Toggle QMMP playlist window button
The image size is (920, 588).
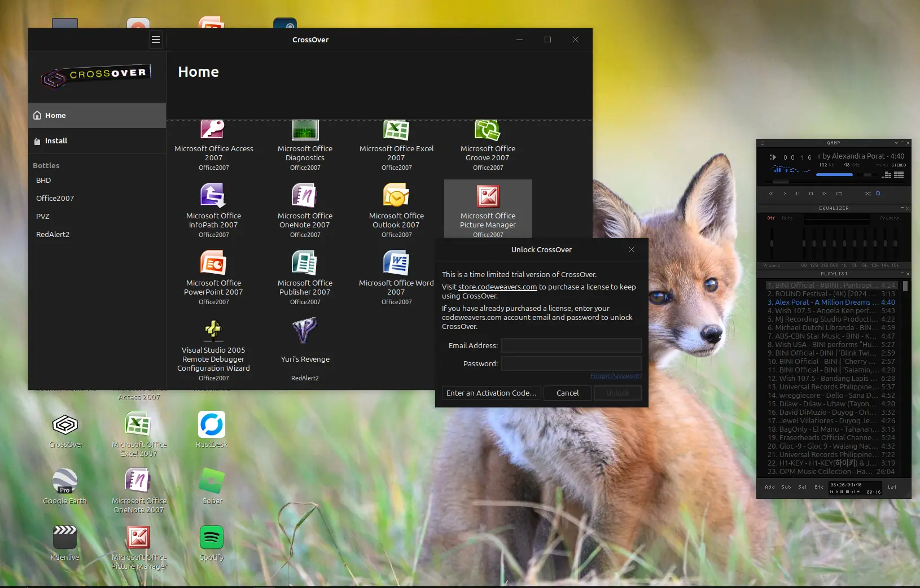(x=899, y=175)
